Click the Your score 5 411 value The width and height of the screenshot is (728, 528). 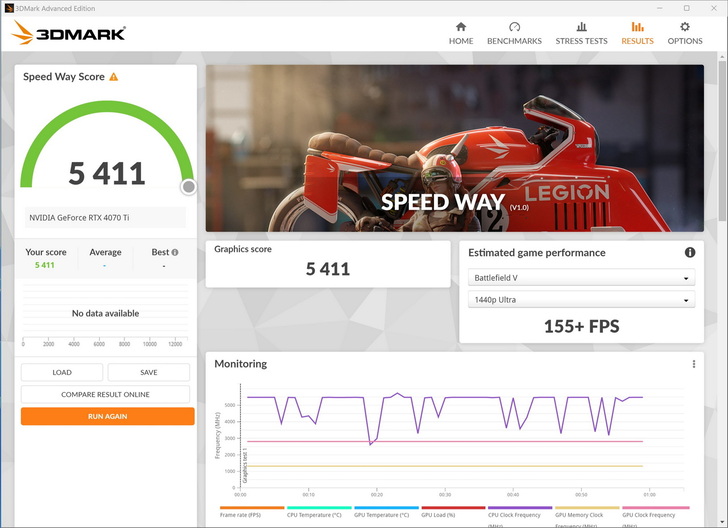tap(45, 265)
